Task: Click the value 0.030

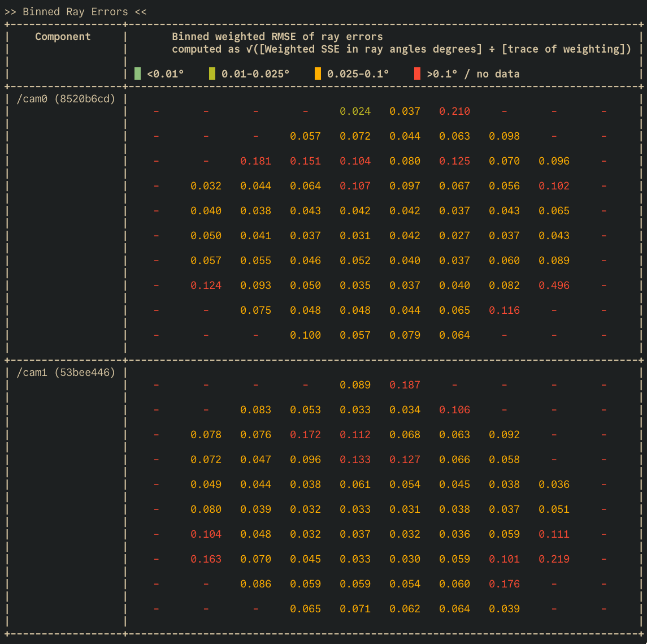Action: (405, 559)
